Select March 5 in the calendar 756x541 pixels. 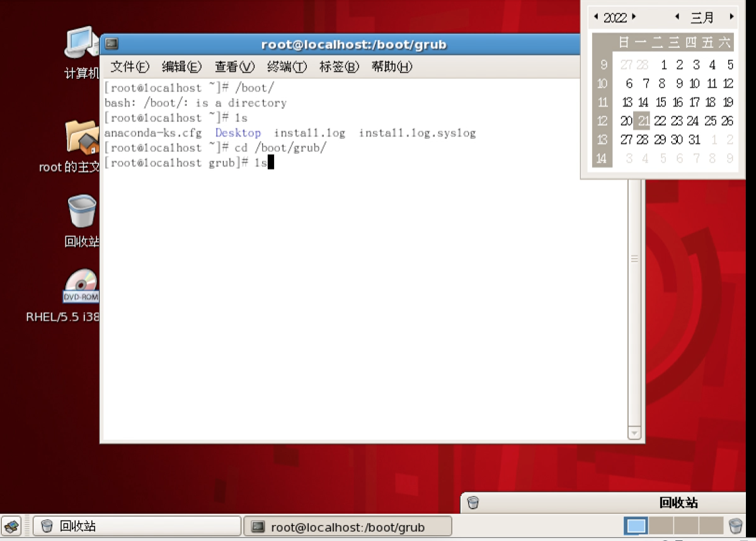click(x=730, y=64)
